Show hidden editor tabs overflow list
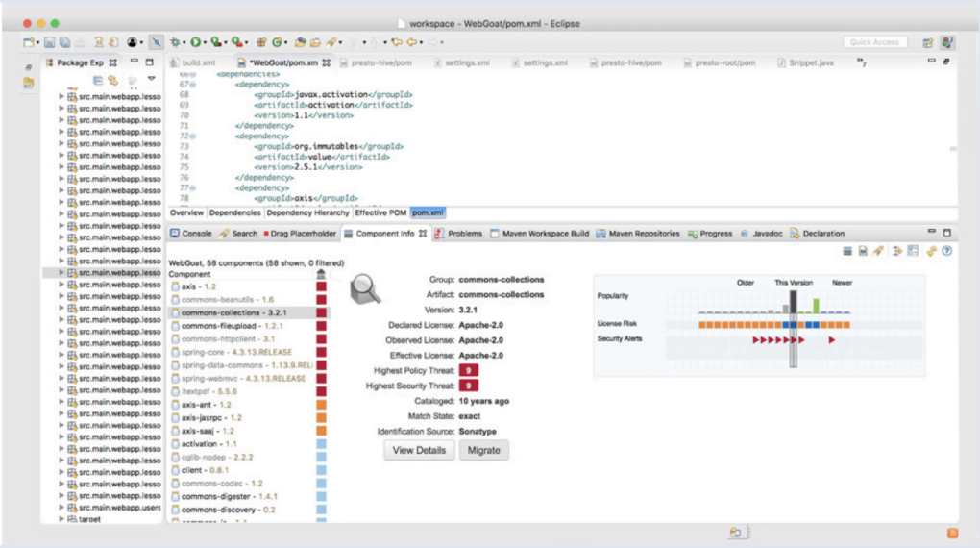The height and width of the screenshot is (548, 980). pyautogui.click(x=861, y=62)
